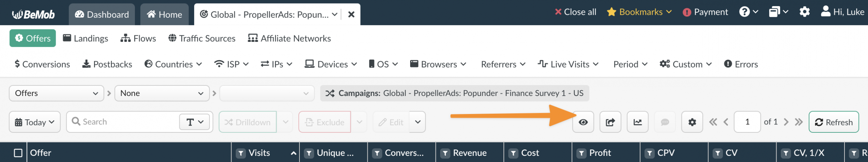Open the None grouping dropdown

tap(162, 93)
